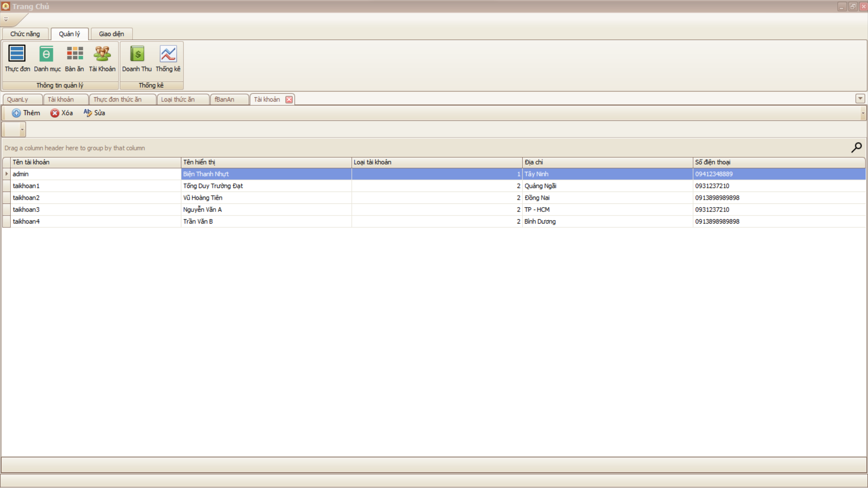
Task: Switch to the Chức năng ribbon tab
Action: pos(25,34)
